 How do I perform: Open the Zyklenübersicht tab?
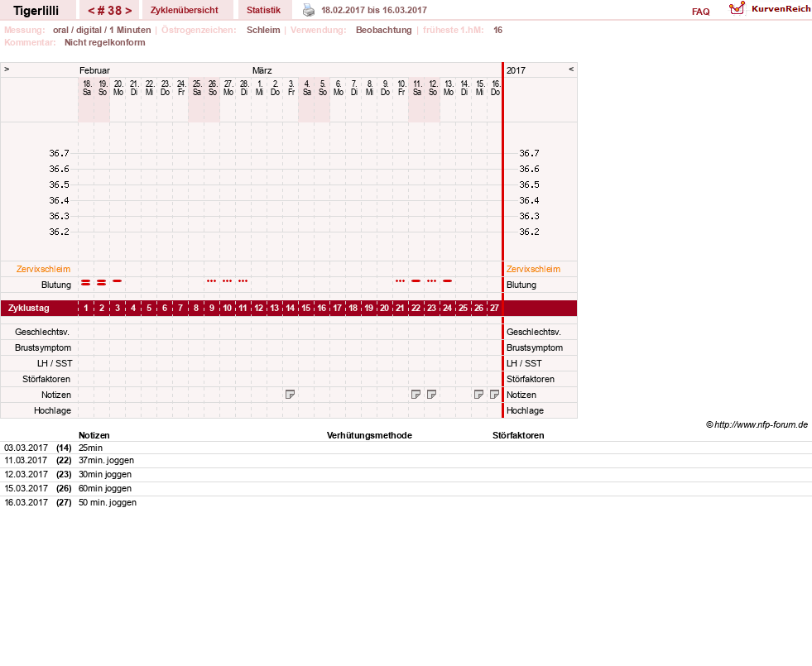tap(185, 11)
